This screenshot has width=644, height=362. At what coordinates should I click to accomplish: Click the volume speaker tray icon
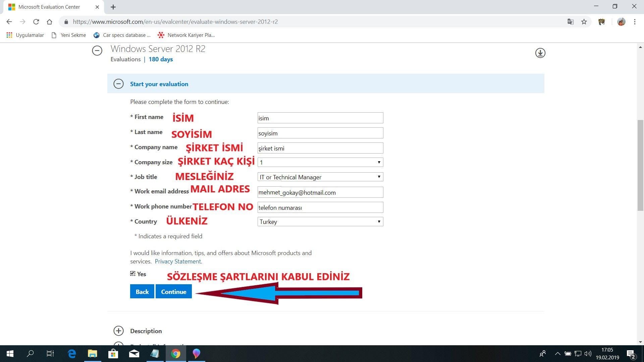point(588,354)
